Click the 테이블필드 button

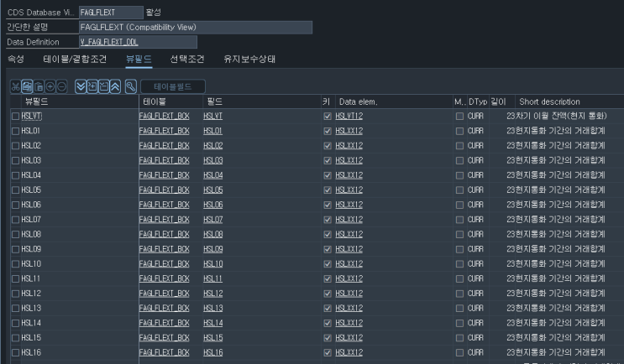173,86
